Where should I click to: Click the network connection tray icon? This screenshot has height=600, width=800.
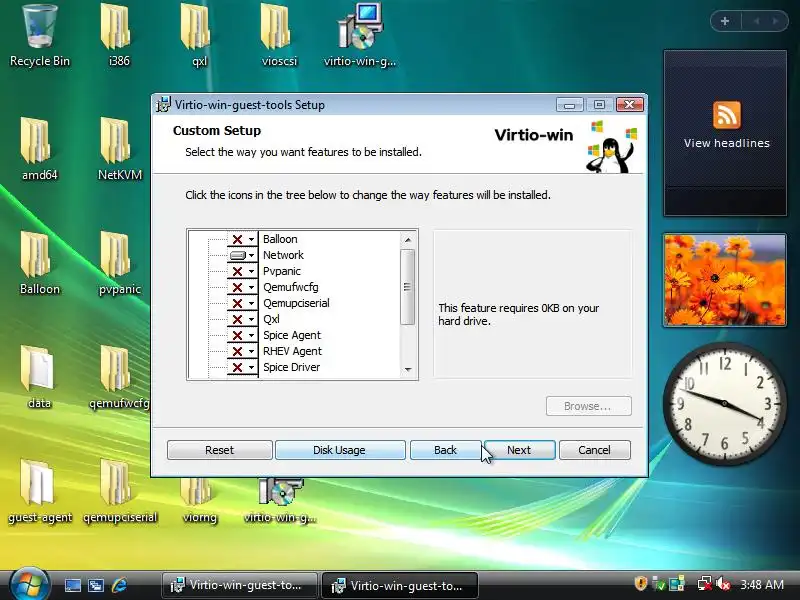[x=704, y=584]
